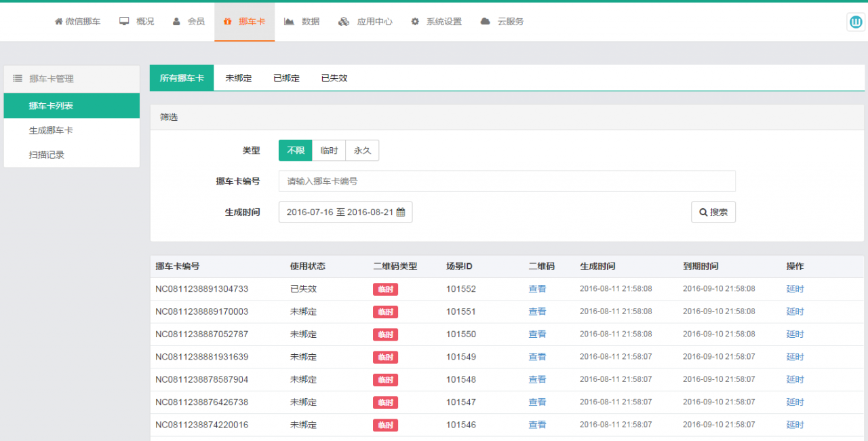Open the 生成时间 date range picker
Viewport: 868px width, 441px height.
346,212
